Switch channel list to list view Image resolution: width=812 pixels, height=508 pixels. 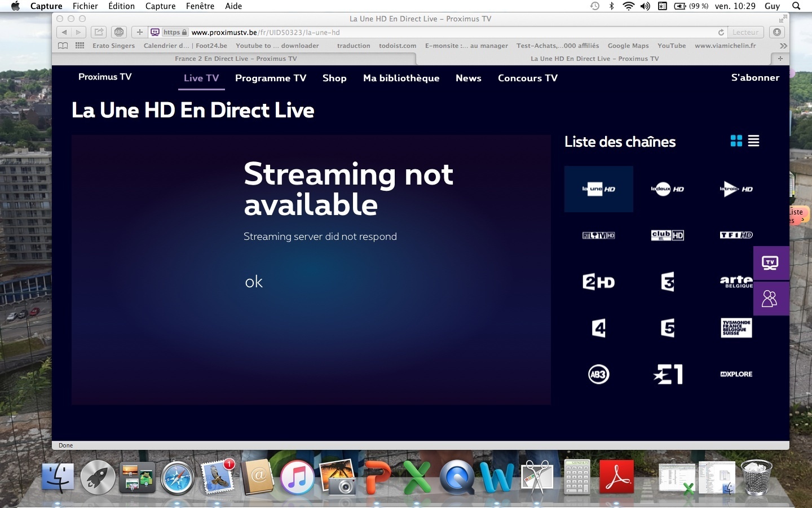754,141
